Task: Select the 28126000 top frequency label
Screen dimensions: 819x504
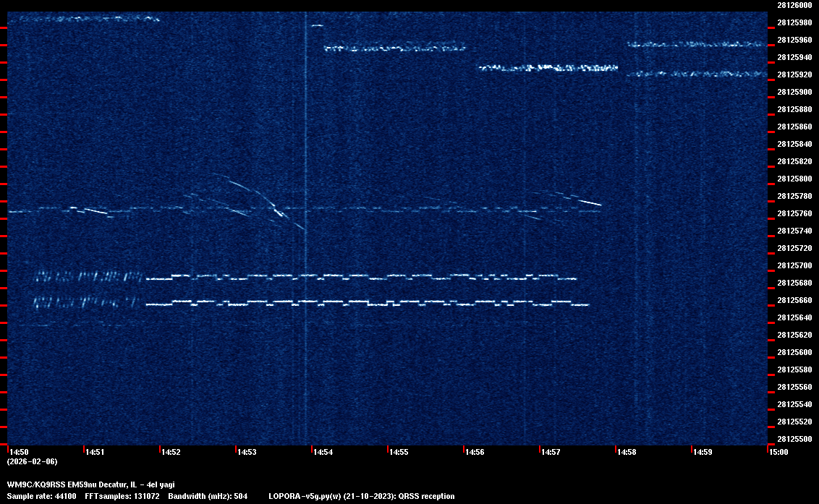Action: tap(794, 5)
